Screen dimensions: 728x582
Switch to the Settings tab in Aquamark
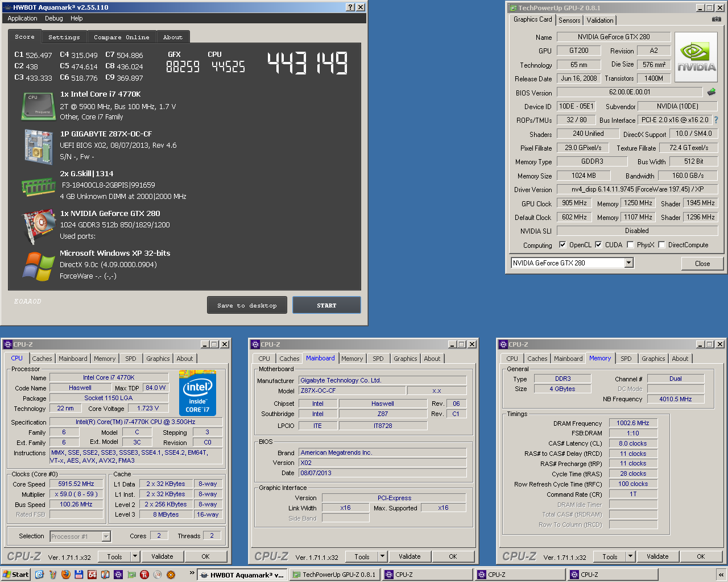(x=64, y=38)
